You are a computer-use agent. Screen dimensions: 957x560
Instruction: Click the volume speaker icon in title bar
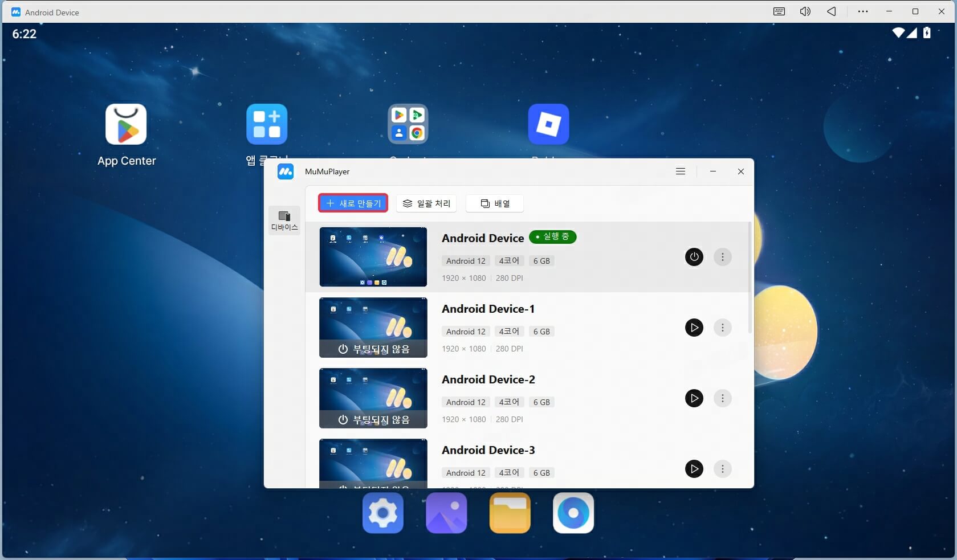point(805,11)
